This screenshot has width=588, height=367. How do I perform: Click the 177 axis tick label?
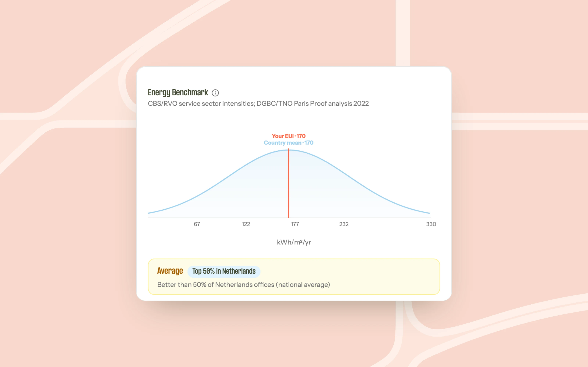pyautogui.click(x=295, y=224)
